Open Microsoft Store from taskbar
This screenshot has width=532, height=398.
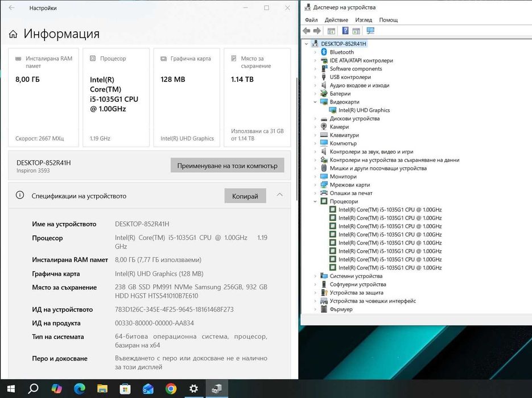click(125, 388)
